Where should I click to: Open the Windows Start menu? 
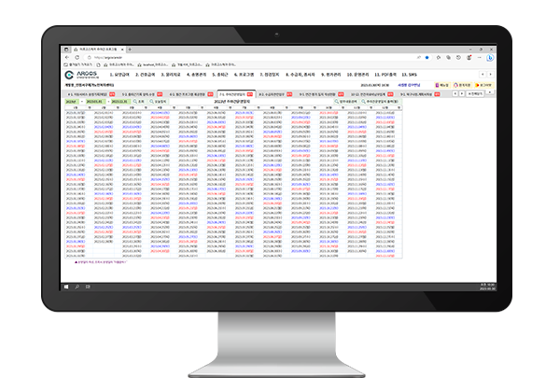[x=67, y=286]
